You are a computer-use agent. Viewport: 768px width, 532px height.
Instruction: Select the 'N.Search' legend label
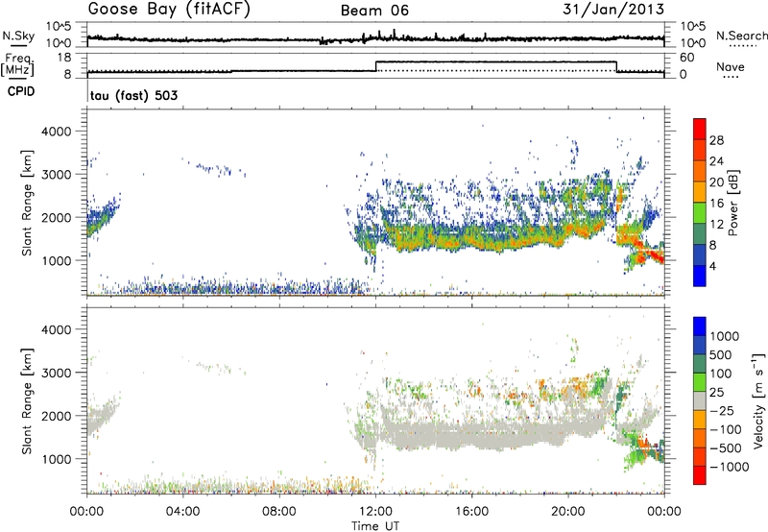[x=741, y=36]
